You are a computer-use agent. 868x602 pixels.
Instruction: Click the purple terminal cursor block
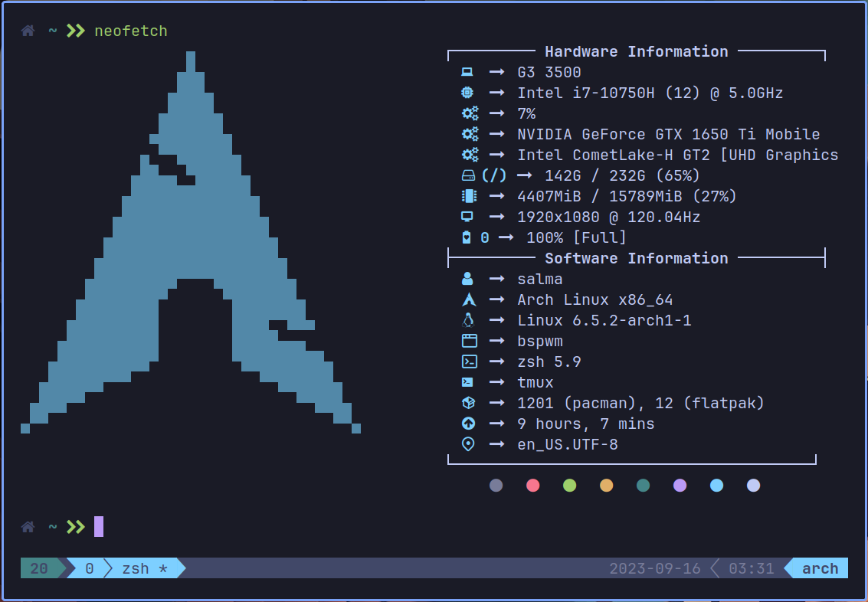(99, 527)
